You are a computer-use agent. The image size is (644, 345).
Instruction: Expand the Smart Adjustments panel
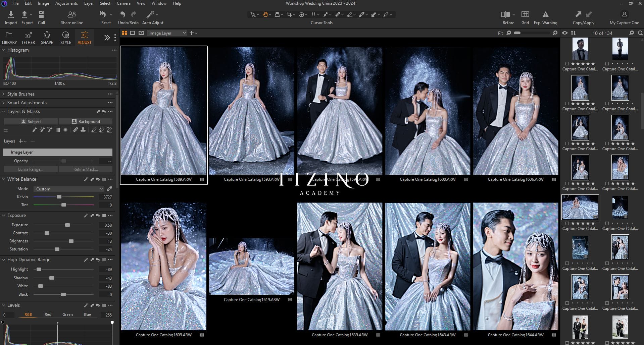(x=4, y=103)
